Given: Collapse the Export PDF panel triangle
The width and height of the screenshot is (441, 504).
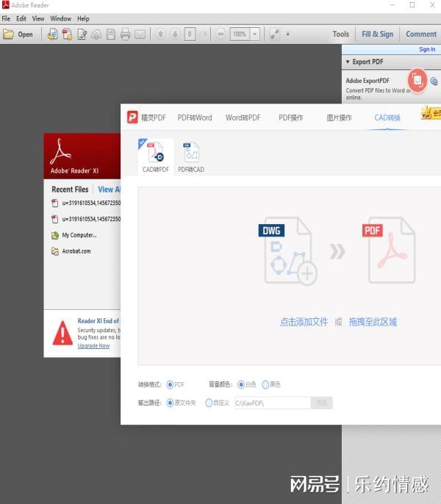Looking at the screenshot, I should click(348, 62).
